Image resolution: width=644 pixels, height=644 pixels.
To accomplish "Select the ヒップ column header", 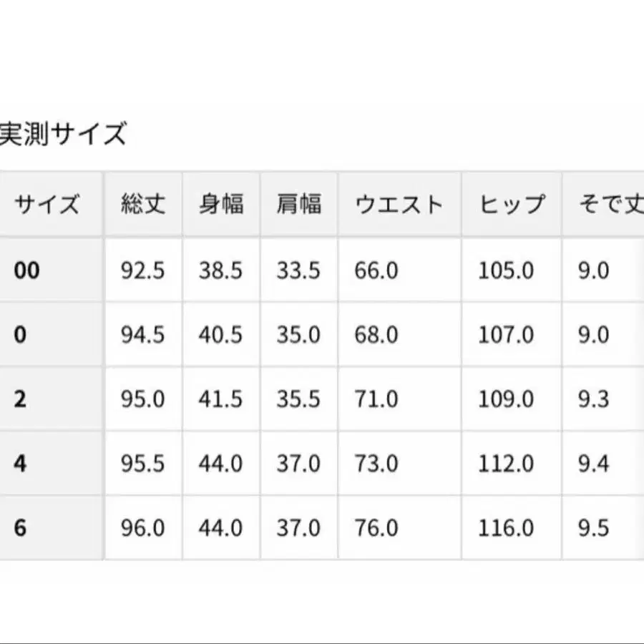I will 512,205.
